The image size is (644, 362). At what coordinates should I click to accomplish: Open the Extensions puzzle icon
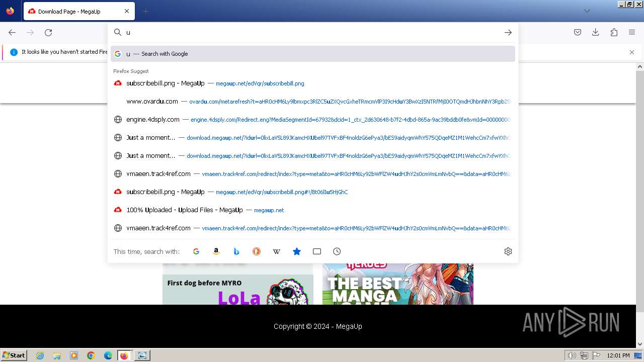click(x=614, y=32)
